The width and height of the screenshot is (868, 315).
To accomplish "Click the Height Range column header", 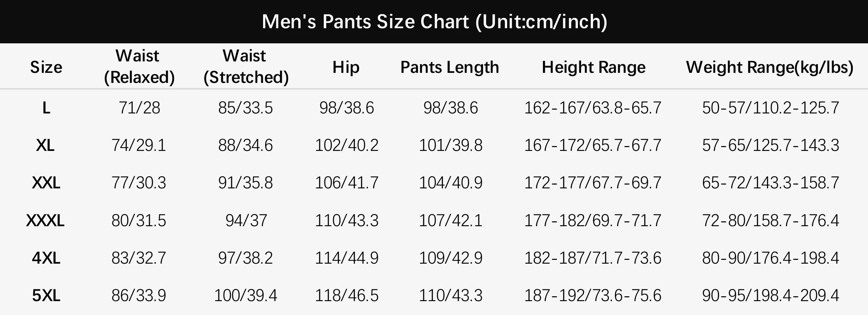I will point(593,67).
